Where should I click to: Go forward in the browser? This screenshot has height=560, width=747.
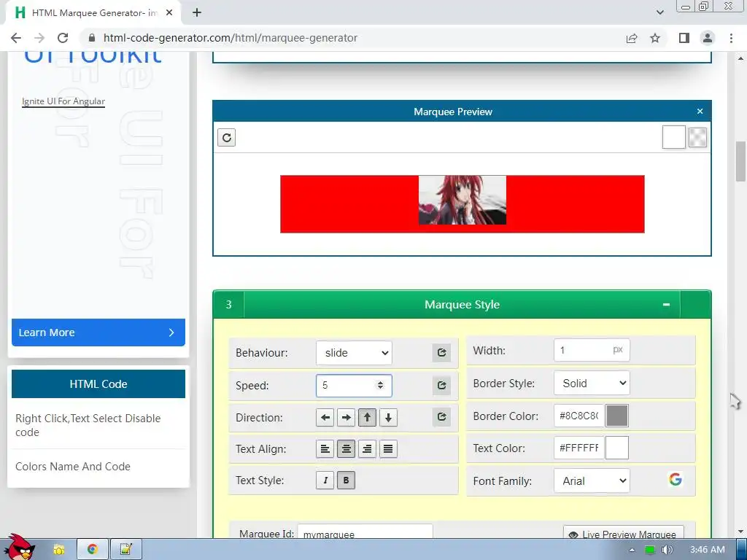[x=39, y=38]
